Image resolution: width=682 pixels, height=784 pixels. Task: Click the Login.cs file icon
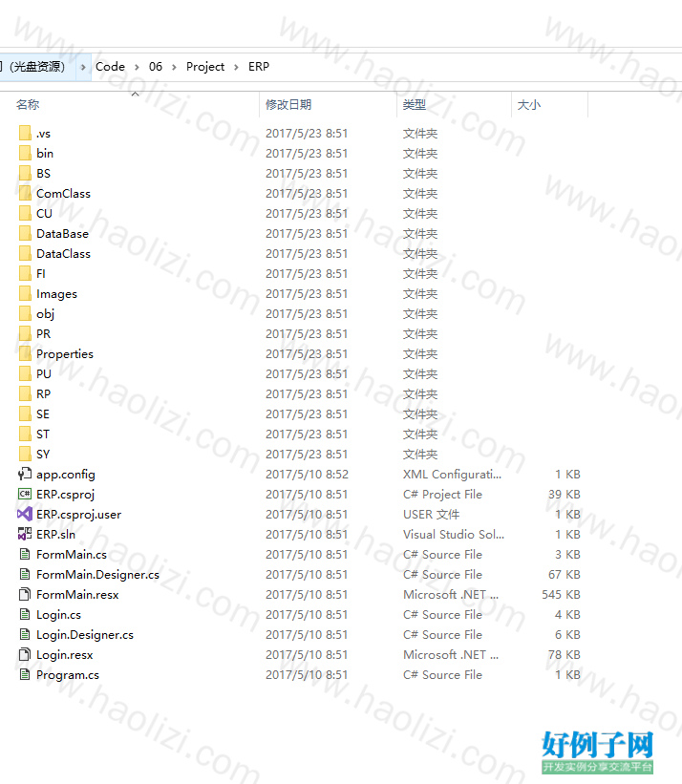coord(25,615)
